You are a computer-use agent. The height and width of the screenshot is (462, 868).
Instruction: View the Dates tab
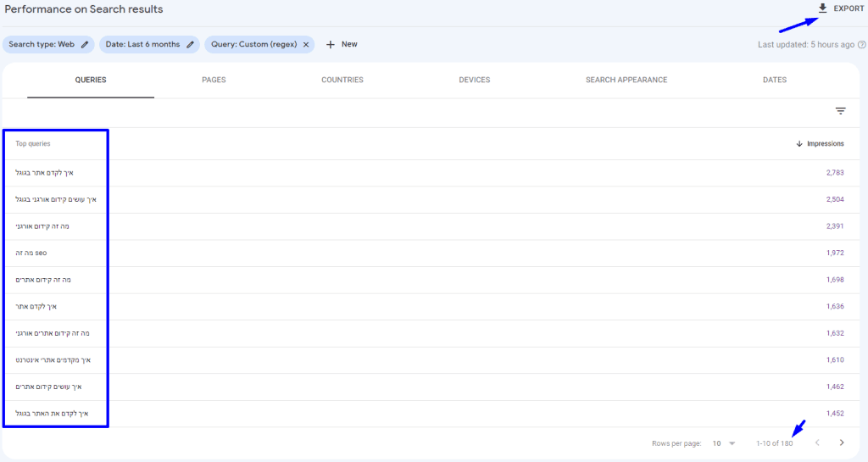tap(774, 81)
